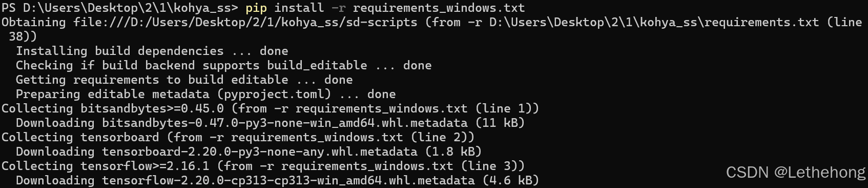Click the CSDN @Lethehong watermark
This screenshot has width=868, height=188.
click(x=795, y=173)
